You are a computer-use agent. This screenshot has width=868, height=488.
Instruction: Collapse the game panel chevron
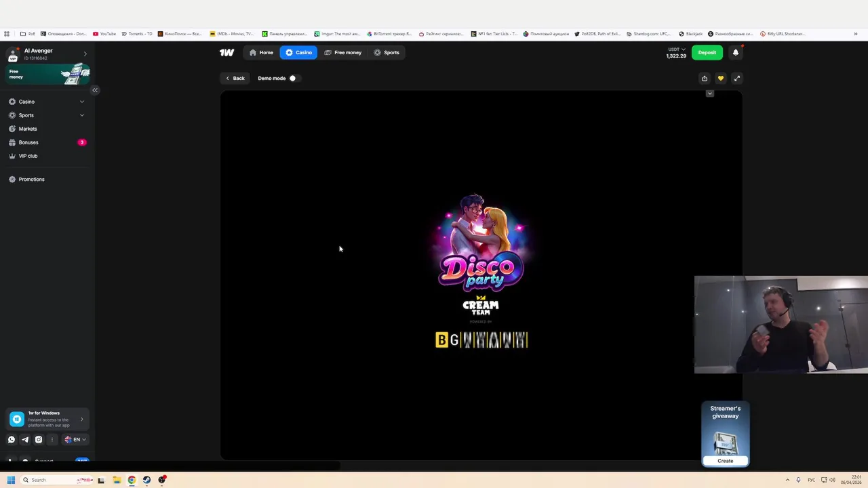tap(710, 94)
